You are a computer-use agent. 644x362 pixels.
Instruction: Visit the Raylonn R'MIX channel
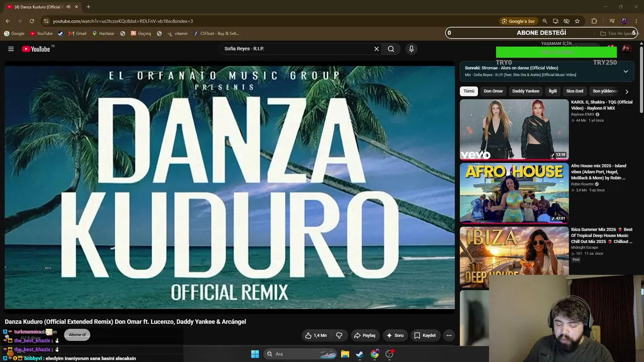pos(583,115)
